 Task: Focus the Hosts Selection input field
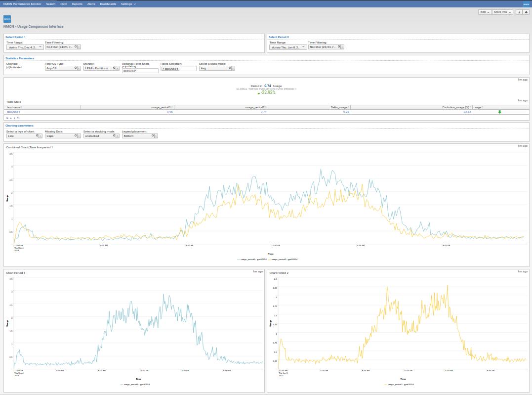click(178, 69)
